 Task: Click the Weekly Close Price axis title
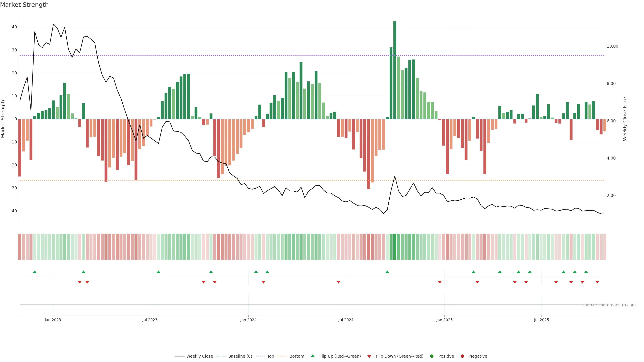coord(625,119)
